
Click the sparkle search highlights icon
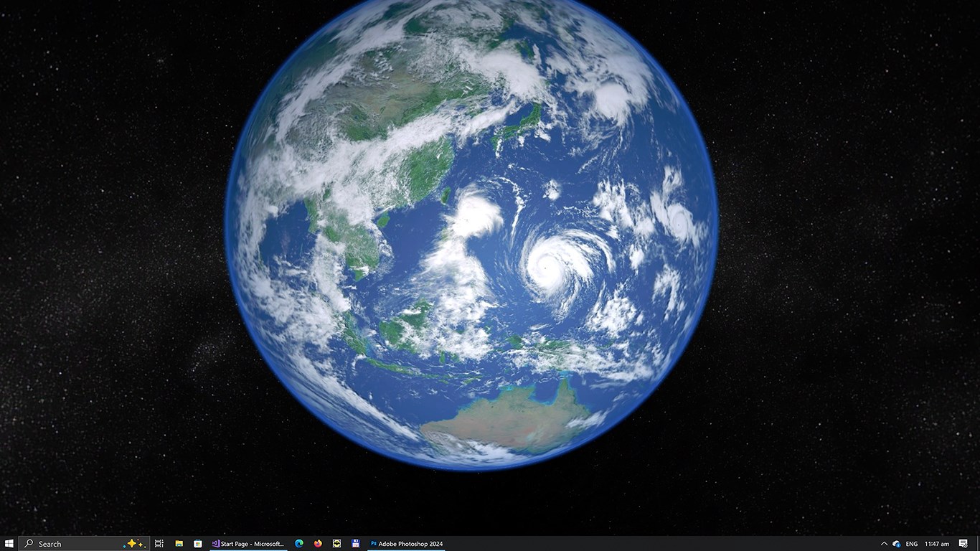point(135,544)
